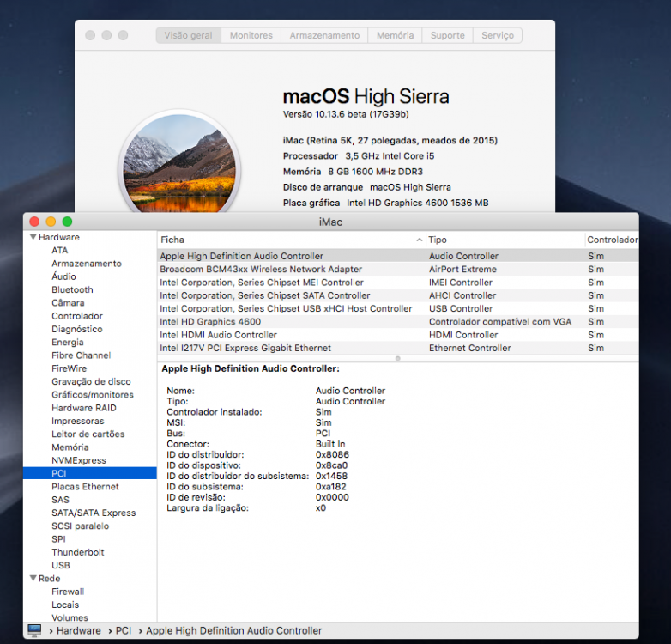Sort the table by Tipo column
The width and height of the screenshot is (671, 644).
(x=505, y=240)
